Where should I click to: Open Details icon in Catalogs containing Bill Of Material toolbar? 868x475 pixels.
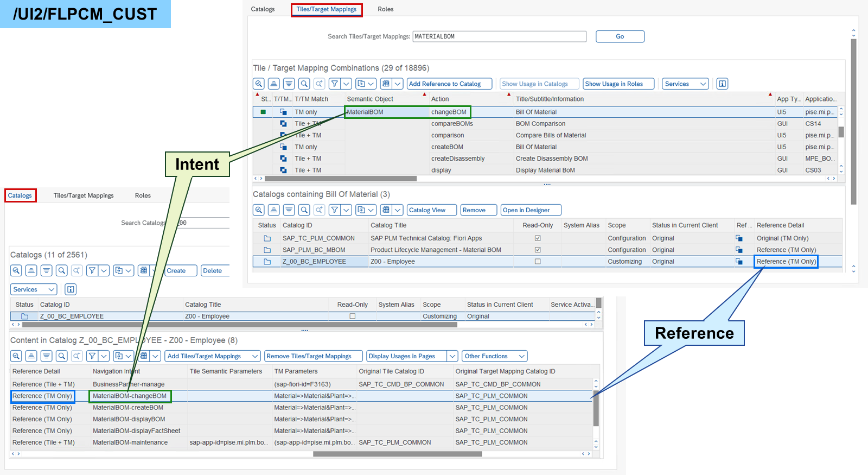tap(259, 210)
